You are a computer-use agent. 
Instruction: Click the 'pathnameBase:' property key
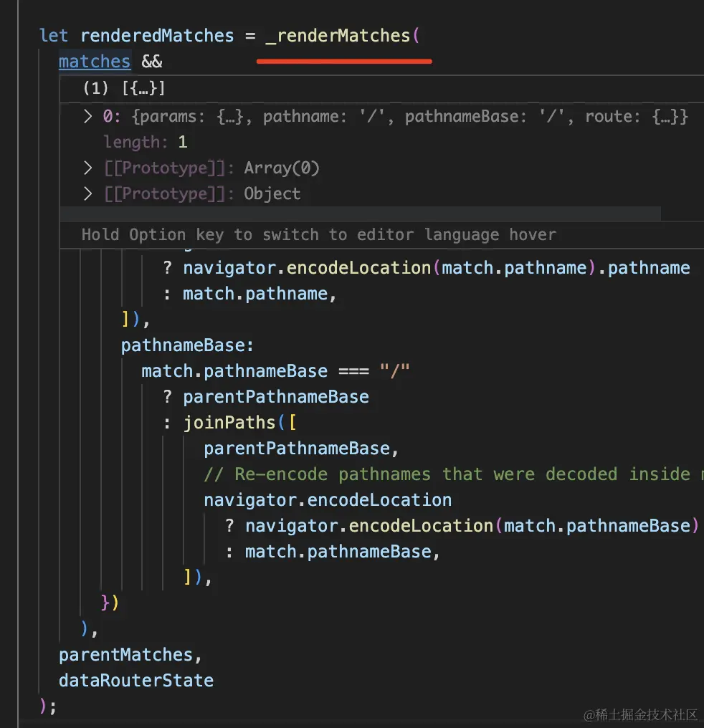[187, 345]
